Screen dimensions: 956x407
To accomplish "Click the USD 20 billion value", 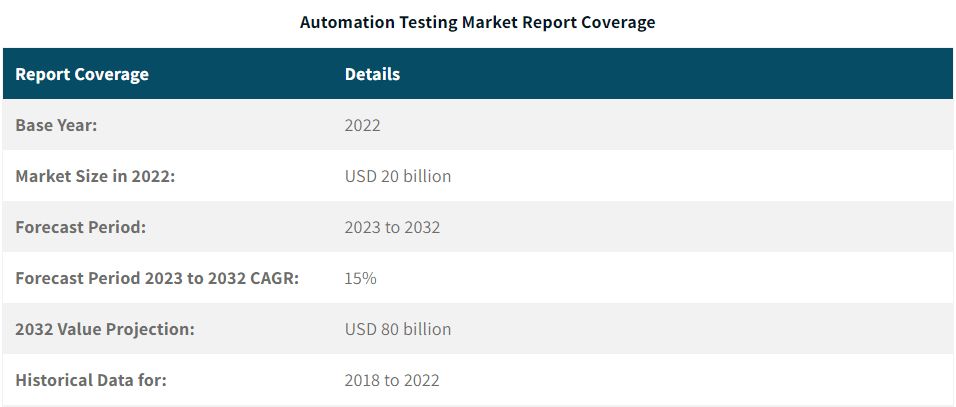I will coord(398,176).
